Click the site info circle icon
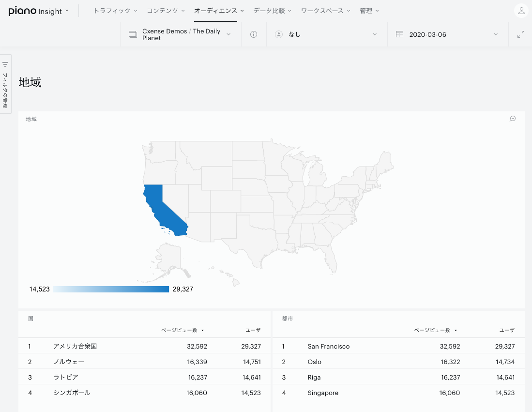Image resolution: width=532 pixels, height=412 pixels. tap(254, 34)
